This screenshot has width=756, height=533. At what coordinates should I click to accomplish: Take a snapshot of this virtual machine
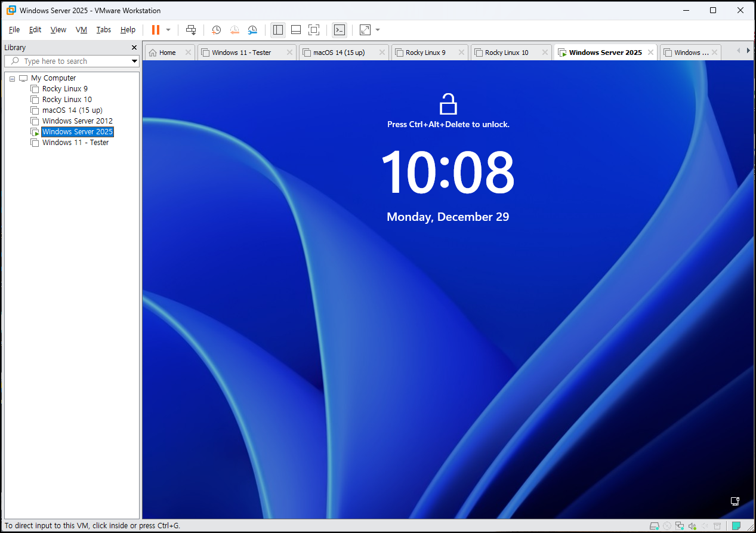tap(216, 30)
